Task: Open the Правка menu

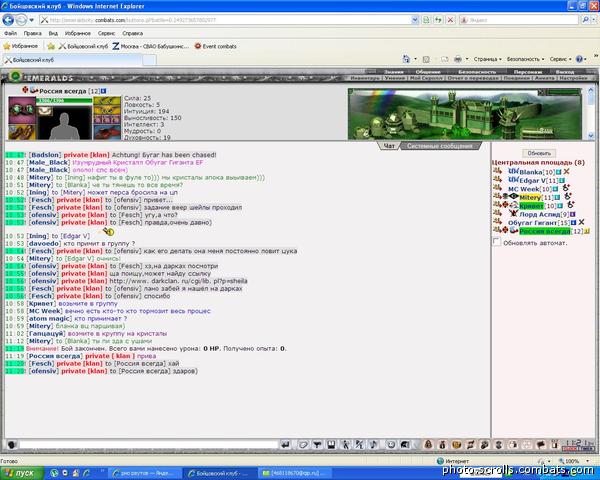Action: pos(33,33)
